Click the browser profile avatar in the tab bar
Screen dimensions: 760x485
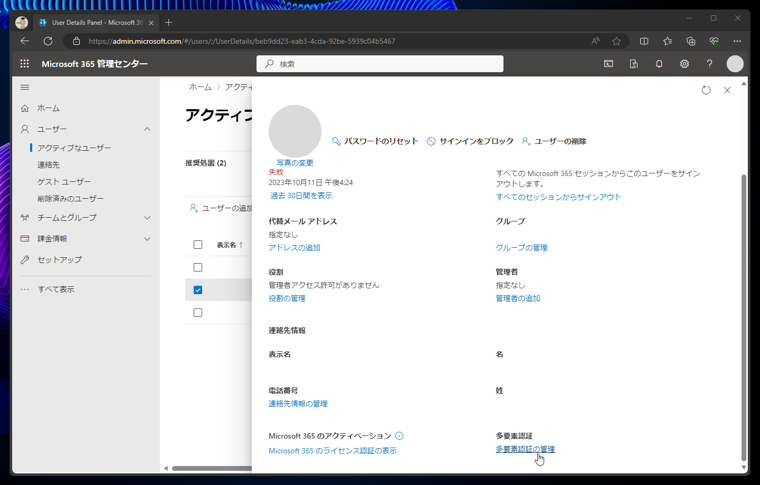coord(21,22)
